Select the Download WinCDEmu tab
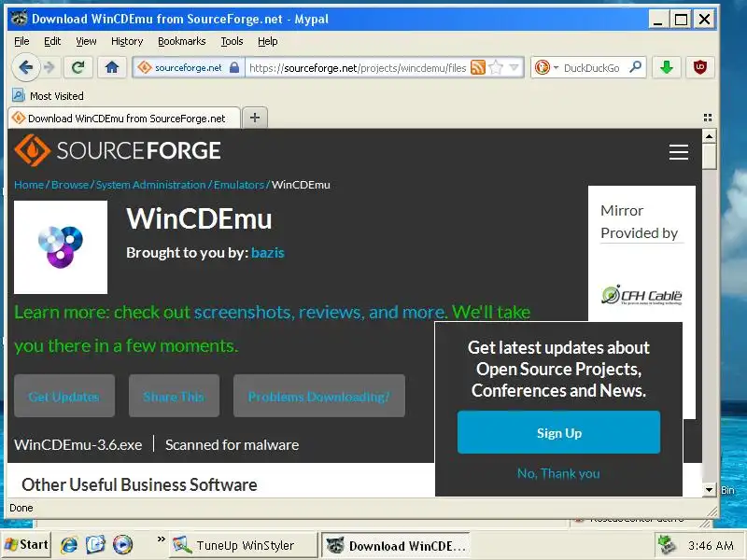Viewport: 747px width, 560px height. click(x=124, y=119)
